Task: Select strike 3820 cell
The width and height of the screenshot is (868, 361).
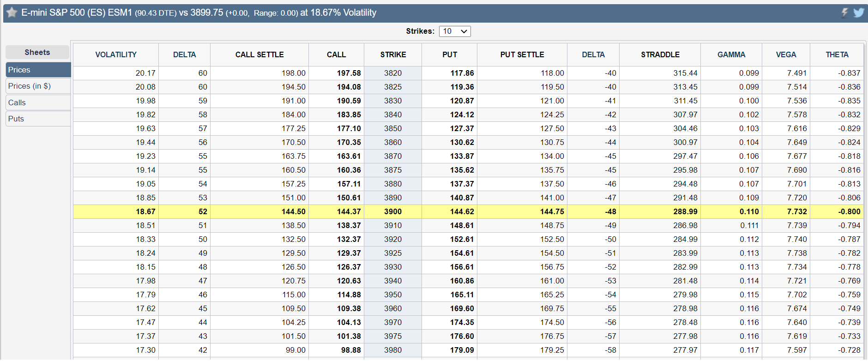Action: [393, 73]
